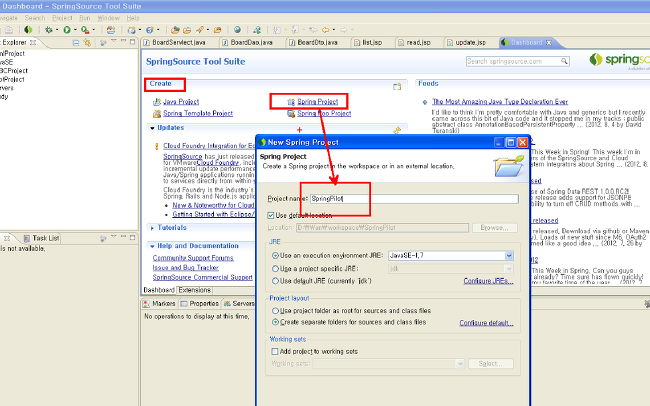Click the Open Type toolbar icon

(x=175, y=30)
